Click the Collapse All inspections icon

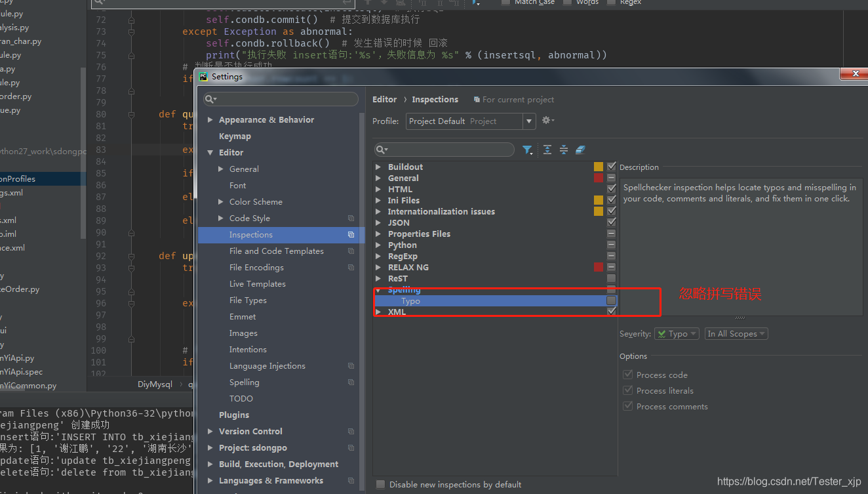(x=564, y=150)
